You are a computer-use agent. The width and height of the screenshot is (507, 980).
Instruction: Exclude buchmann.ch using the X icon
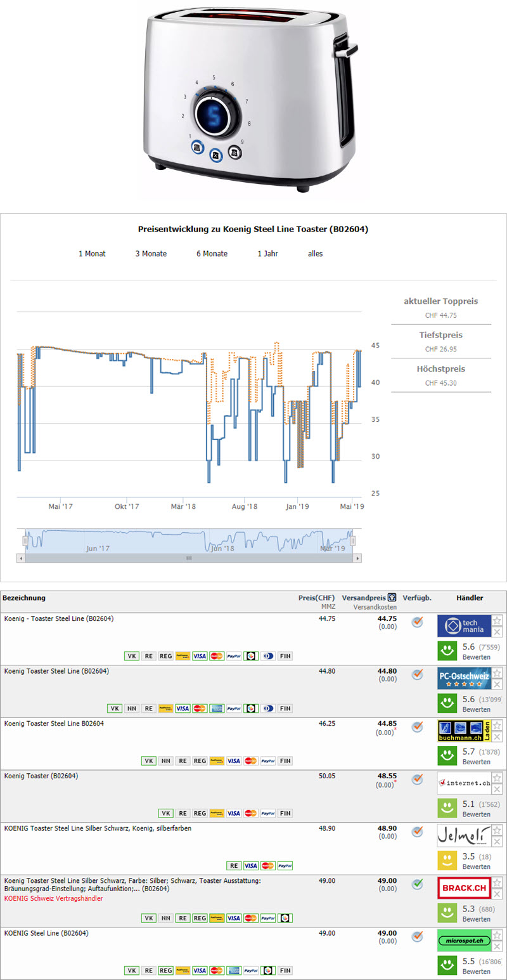click(497, 736)
